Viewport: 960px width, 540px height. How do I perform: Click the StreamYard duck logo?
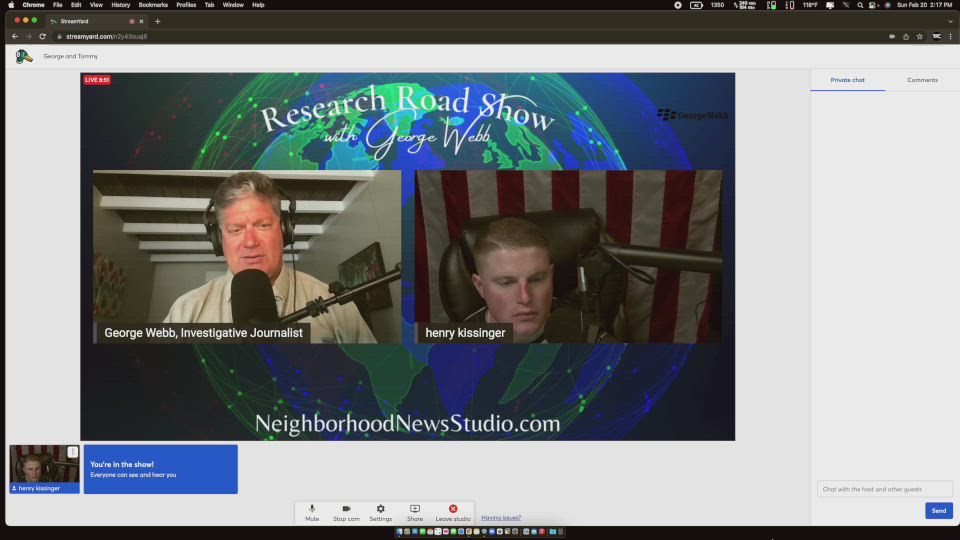(24, 57)
